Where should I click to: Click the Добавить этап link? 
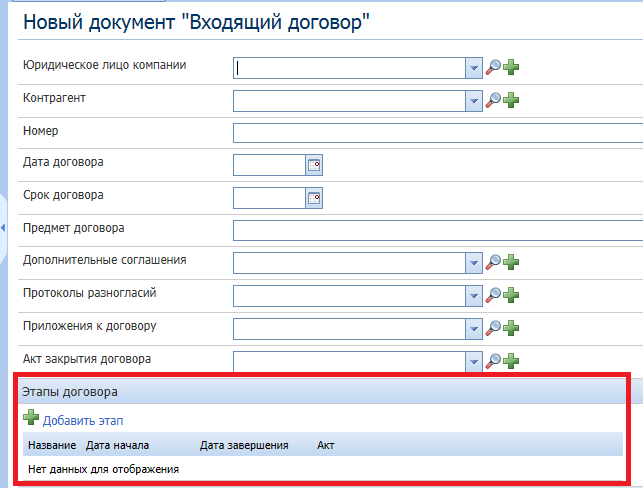point(82,421)
